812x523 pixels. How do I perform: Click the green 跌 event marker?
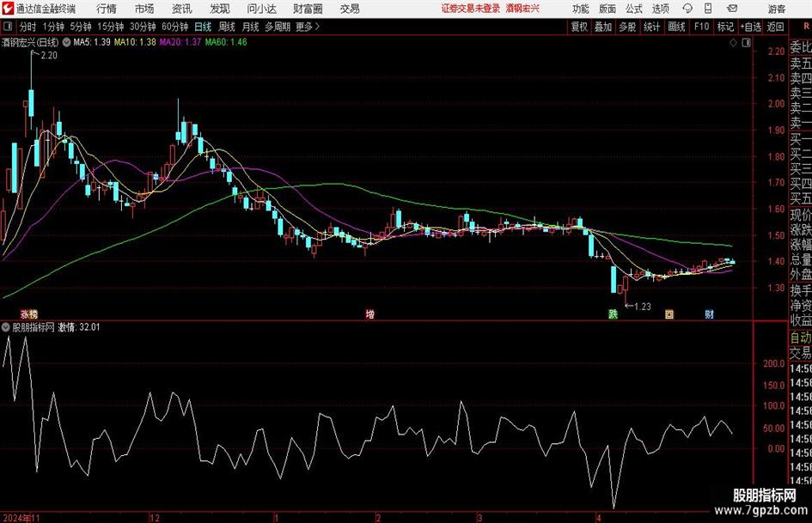(613, 313)
